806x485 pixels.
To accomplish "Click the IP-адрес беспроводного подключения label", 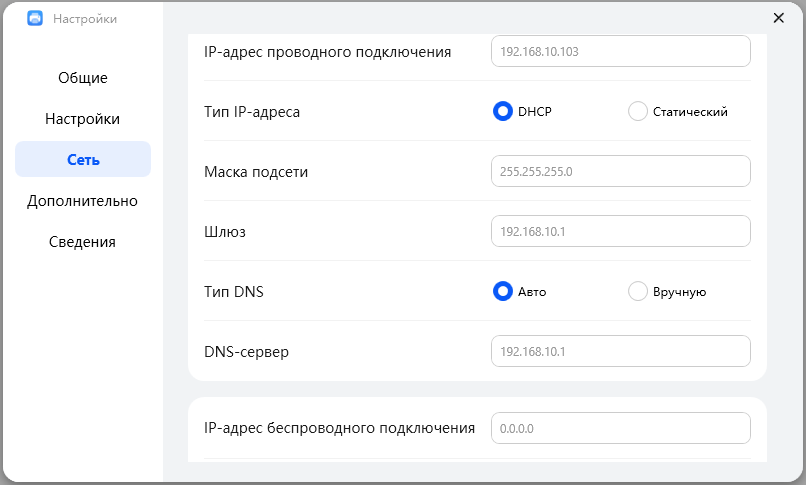I will [x=339, y=428].
